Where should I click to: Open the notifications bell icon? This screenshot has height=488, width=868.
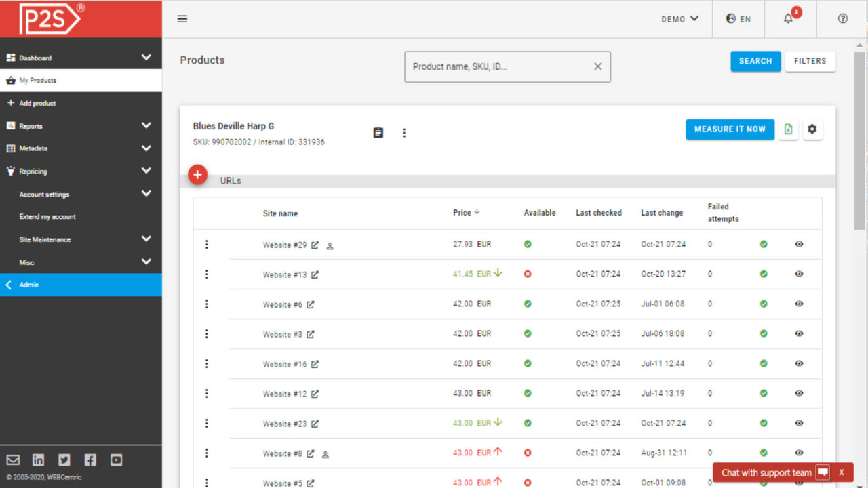pyautogui.click(x=788, y=18)
